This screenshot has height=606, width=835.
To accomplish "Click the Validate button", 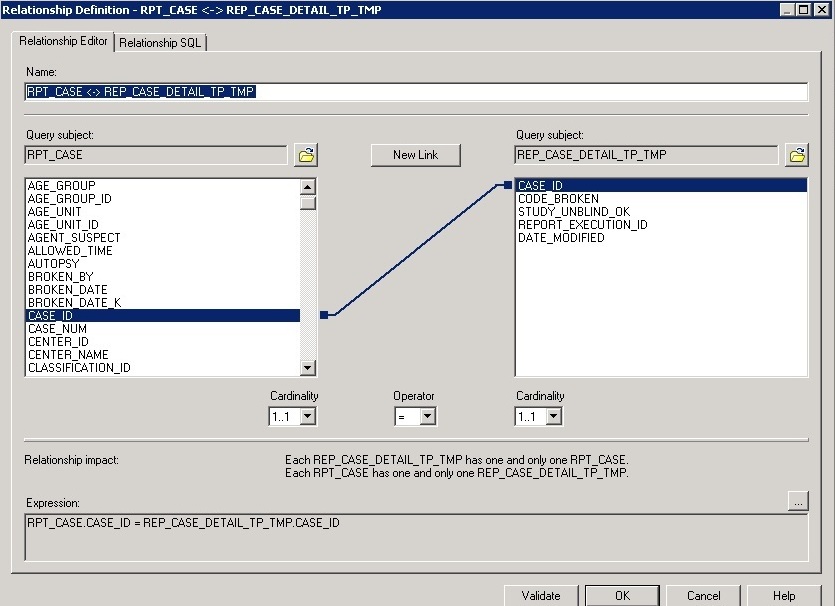I will point(541,595).
